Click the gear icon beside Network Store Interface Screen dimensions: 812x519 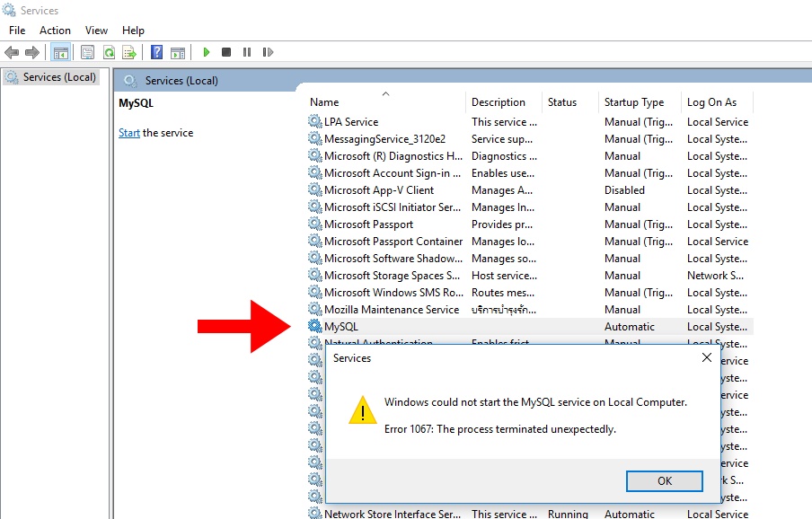tap(315, 514)
